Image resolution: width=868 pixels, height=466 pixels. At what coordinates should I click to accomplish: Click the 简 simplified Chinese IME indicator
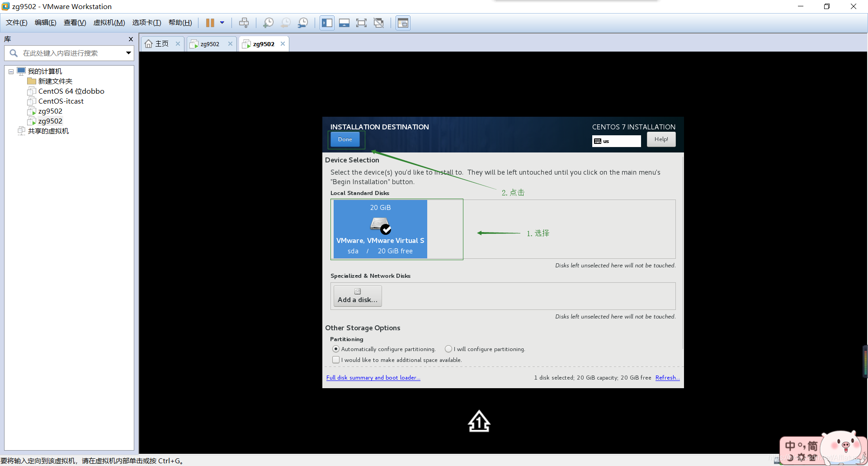click(x=812, y=446)
